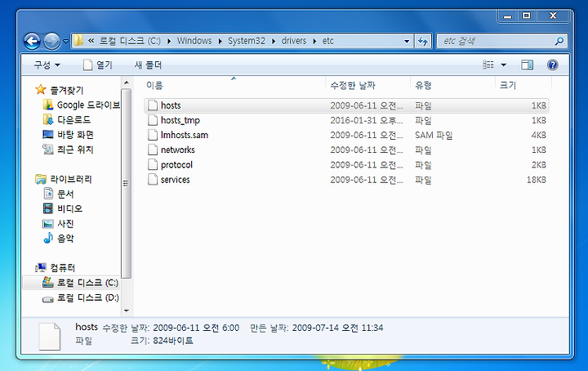Click the 즐겨찾기 star icon
The image size is (588, 371).
[41, 89]
